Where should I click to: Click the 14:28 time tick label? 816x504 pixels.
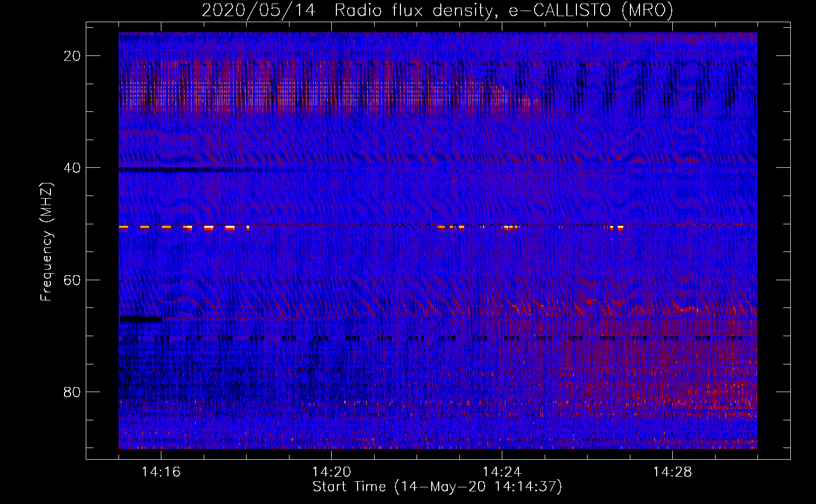pos(672,472)
